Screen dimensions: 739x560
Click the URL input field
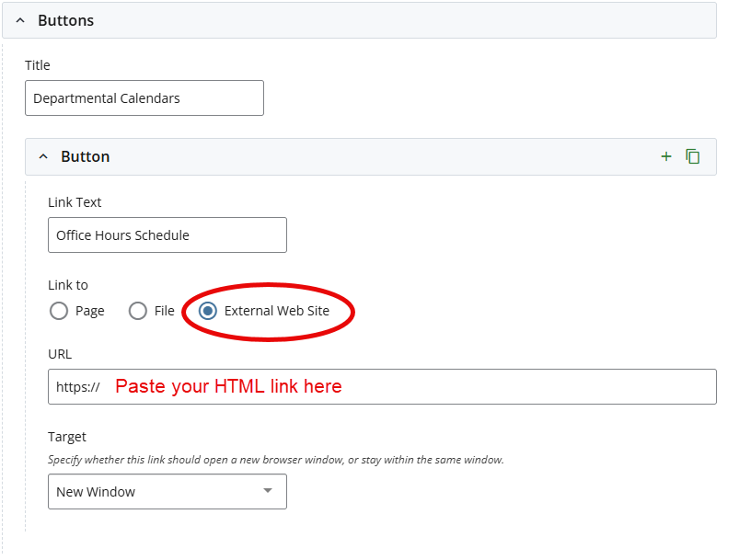point(382,387)
